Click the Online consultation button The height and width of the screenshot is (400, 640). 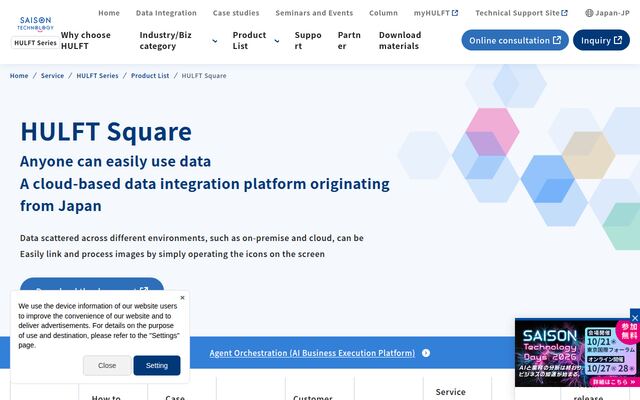tap(515, 40)
